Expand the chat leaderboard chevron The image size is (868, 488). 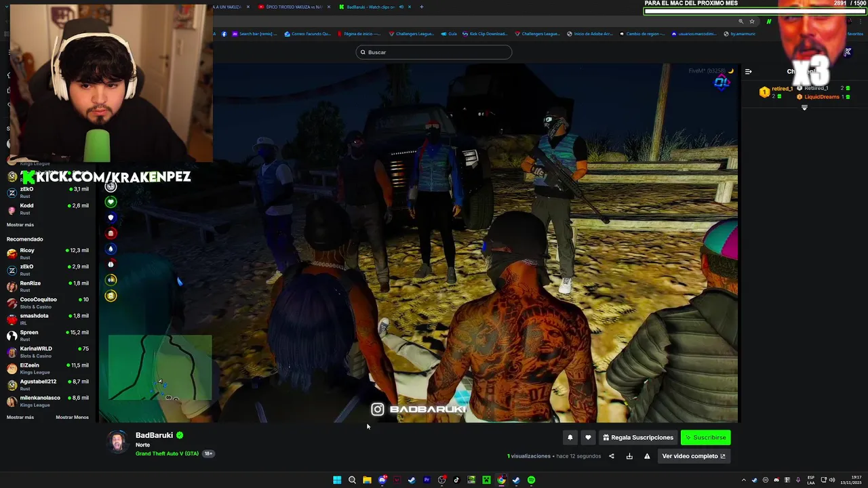point(804,108)
